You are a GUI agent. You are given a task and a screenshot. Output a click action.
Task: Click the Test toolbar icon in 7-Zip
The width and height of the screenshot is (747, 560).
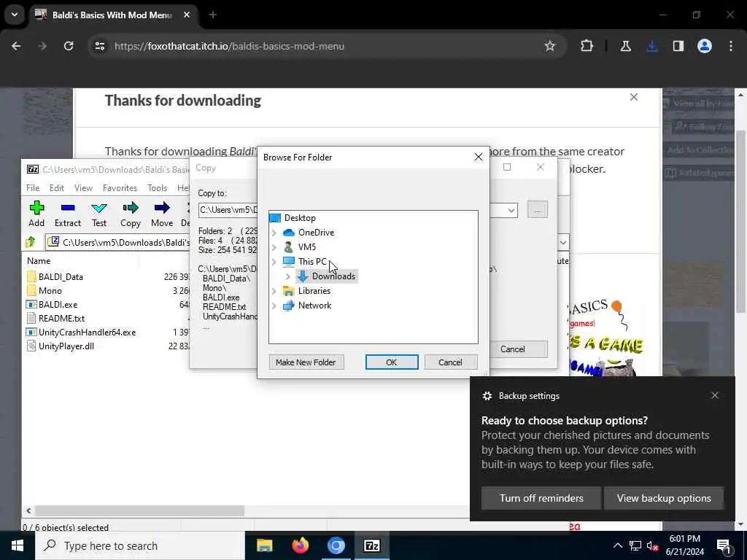pos(99,214)
